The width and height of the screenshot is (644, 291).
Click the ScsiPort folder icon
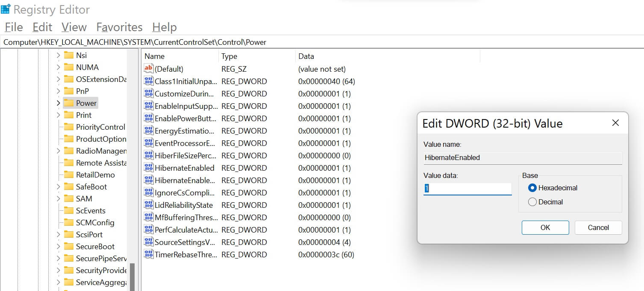click(x=69, y=234)
